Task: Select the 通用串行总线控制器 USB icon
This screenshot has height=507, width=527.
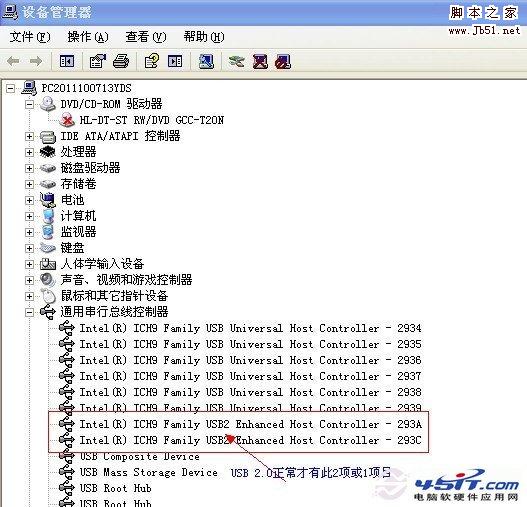Action: tap(48, 312)
